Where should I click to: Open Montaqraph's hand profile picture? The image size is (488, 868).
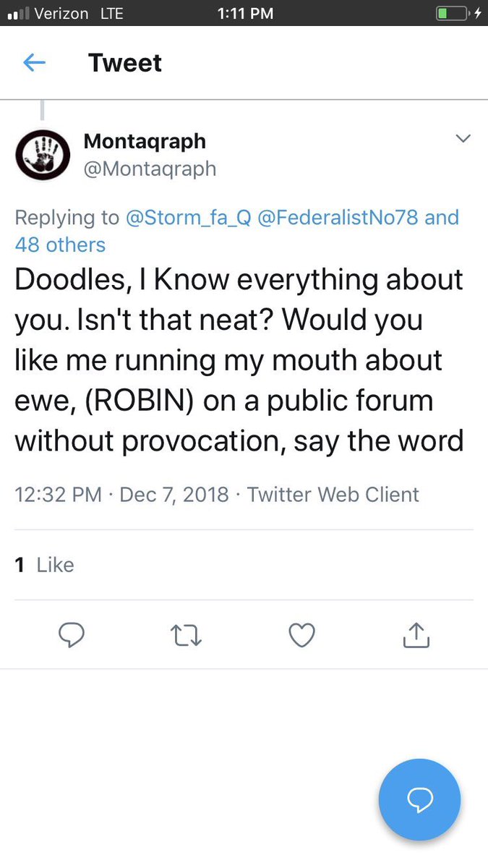[x=43, y=154]
